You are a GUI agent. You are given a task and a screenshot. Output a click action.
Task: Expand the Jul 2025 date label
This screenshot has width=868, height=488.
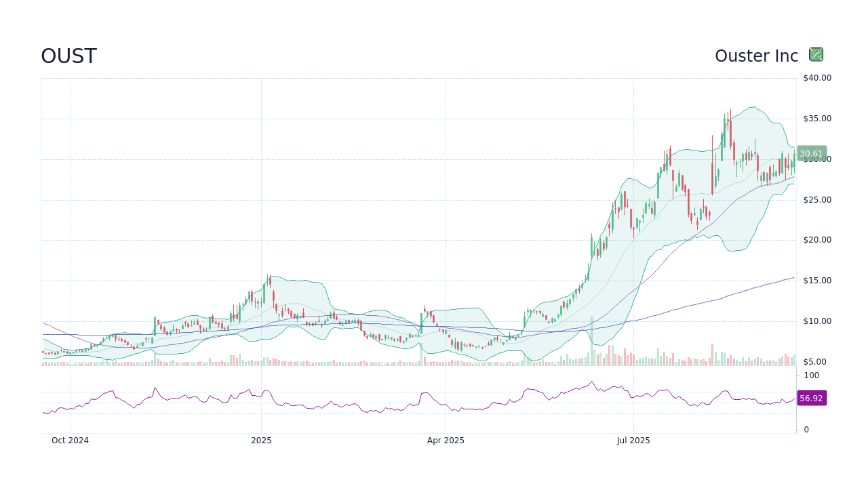(x=633, y=440)
